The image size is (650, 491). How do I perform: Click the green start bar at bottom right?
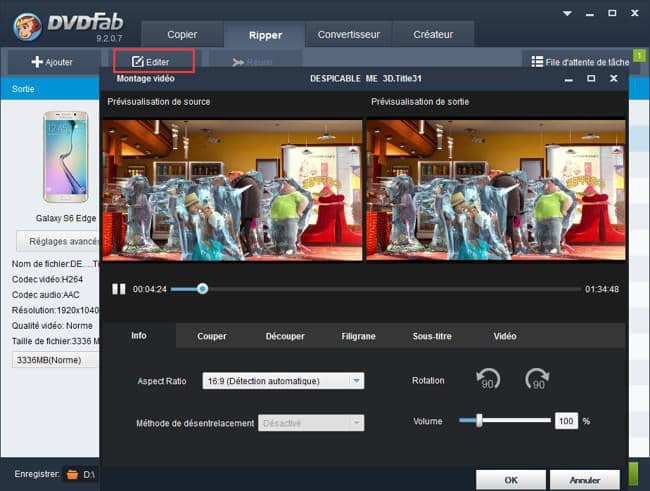633,474
